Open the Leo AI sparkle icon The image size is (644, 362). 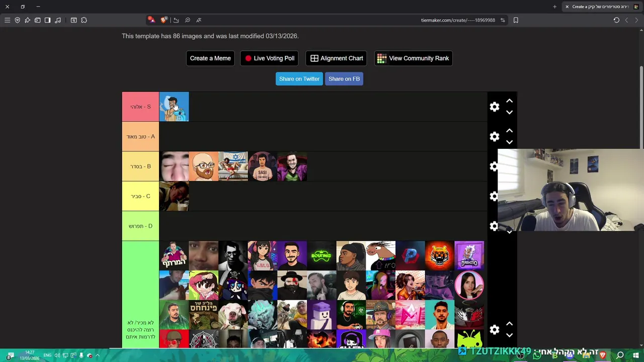click(27, 20)
